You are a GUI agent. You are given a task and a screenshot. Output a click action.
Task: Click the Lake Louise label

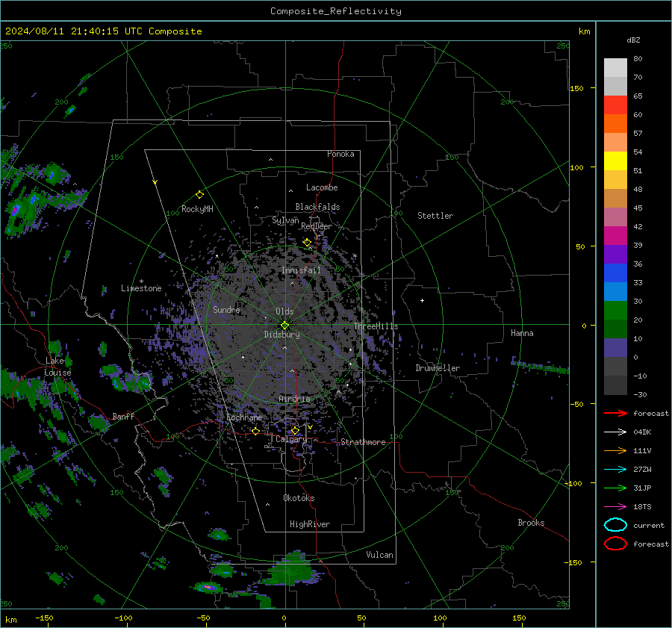[x=57, y=367]
